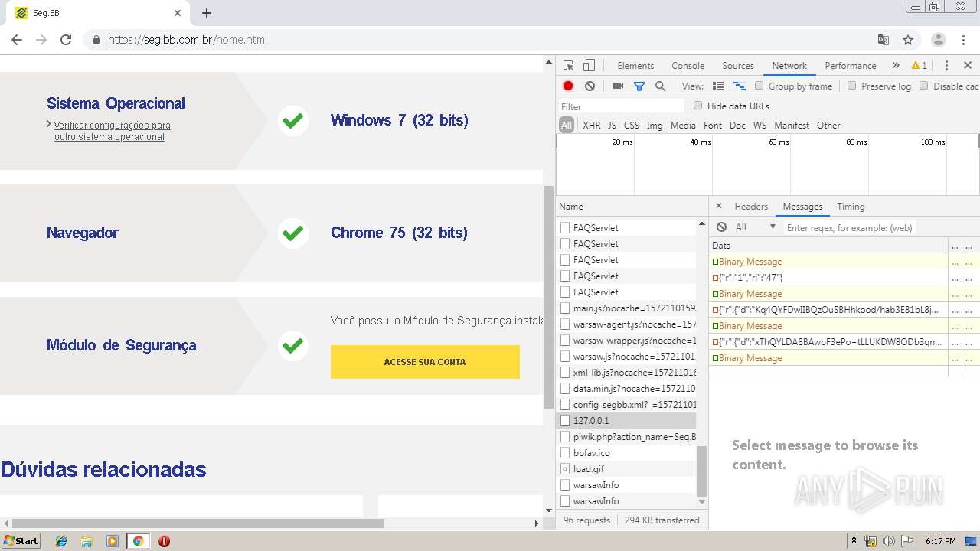The image size is (980, 551).
Task: Click the browser address bar
Action: coord(482,40)
